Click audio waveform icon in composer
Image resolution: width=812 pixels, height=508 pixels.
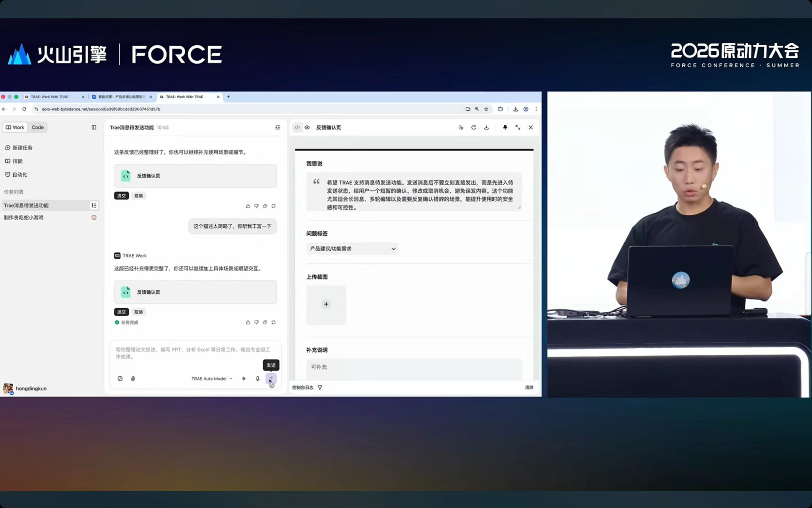pos(244,379)
